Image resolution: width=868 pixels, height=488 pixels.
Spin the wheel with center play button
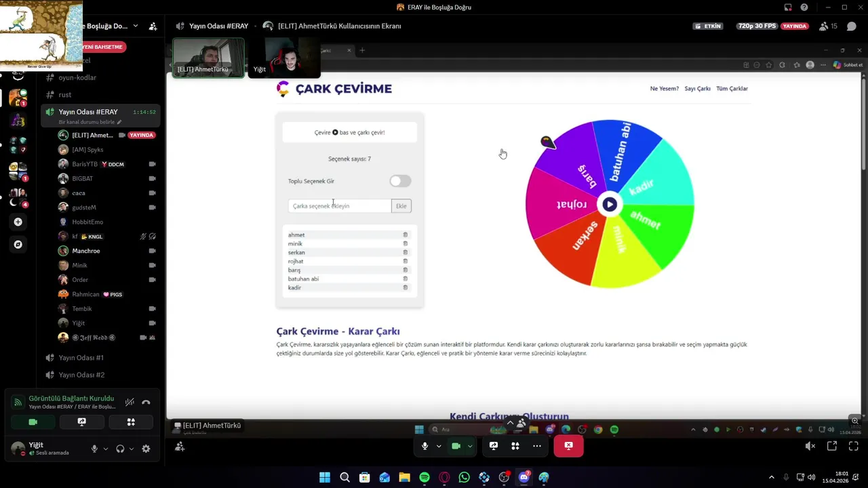coord(610,204)
